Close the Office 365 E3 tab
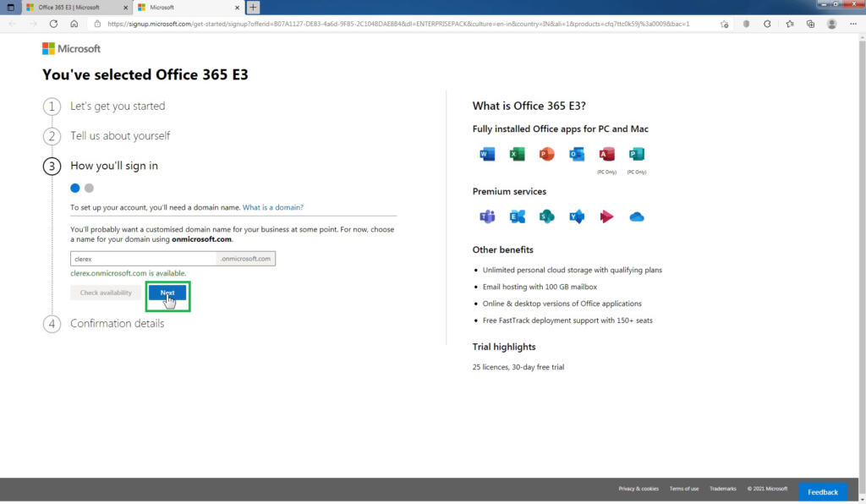866x504 pixels. point(125,7)
